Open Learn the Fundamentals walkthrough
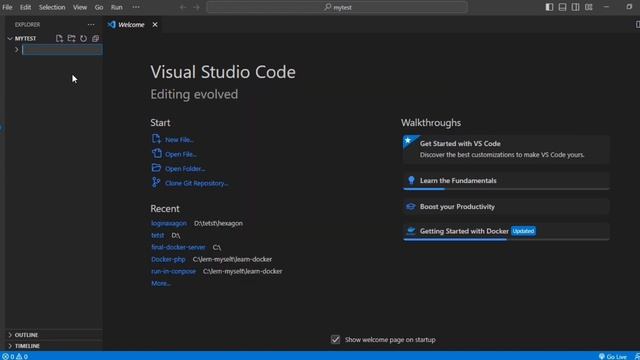The image size is (640, 360). pyautogui.click(x=506, y=181)
